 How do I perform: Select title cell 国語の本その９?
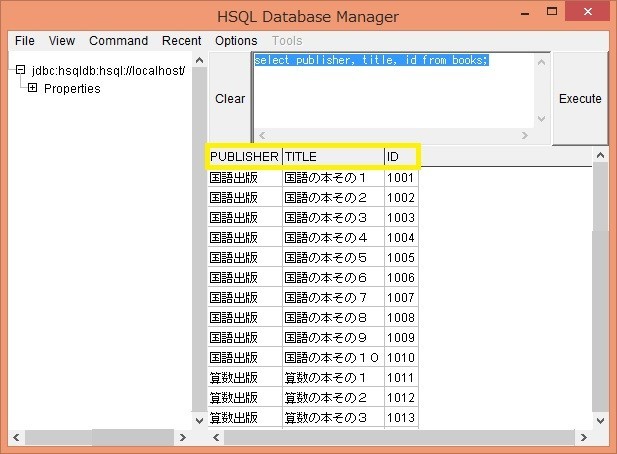(x=333, y=337)
